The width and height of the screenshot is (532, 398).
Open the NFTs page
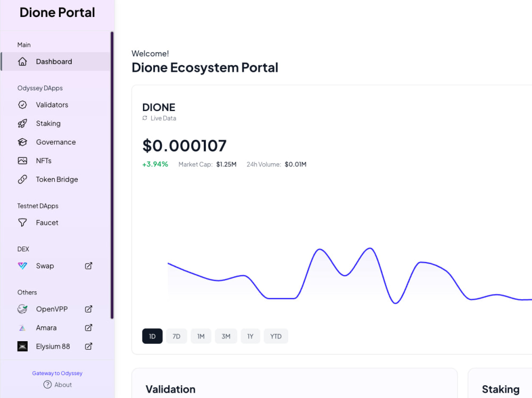pyautogui.click(x=56, y=160)
